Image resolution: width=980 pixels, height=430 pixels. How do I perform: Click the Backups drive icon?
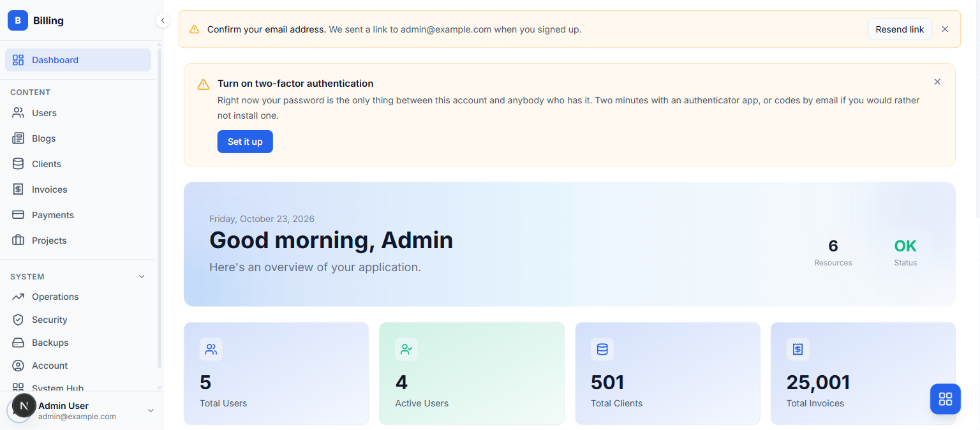18,343
